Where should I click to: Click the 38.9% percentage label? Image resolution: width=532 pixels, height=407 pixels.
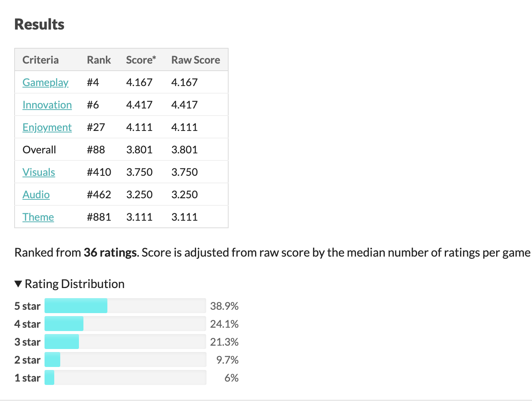point(224,306)
